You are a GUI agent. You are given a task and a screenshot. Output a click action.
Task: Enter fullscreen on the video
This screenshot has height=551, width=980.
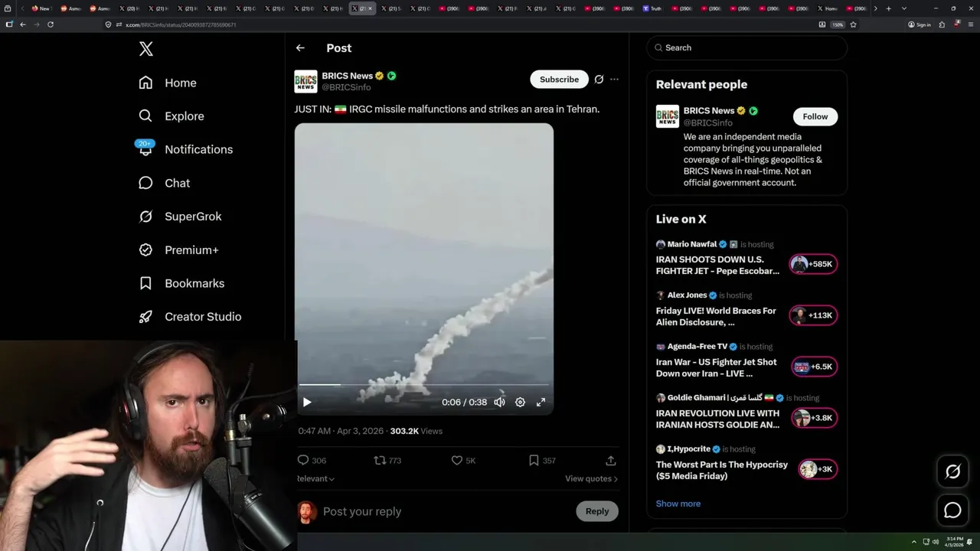(541, 402)
